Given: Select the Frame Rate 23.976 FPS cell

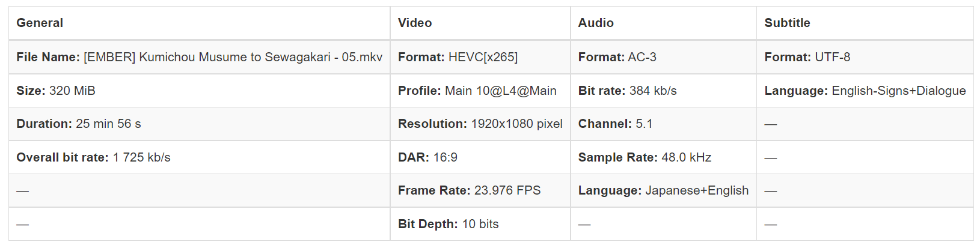Looking at the screenshot, I should coord(469,190).
